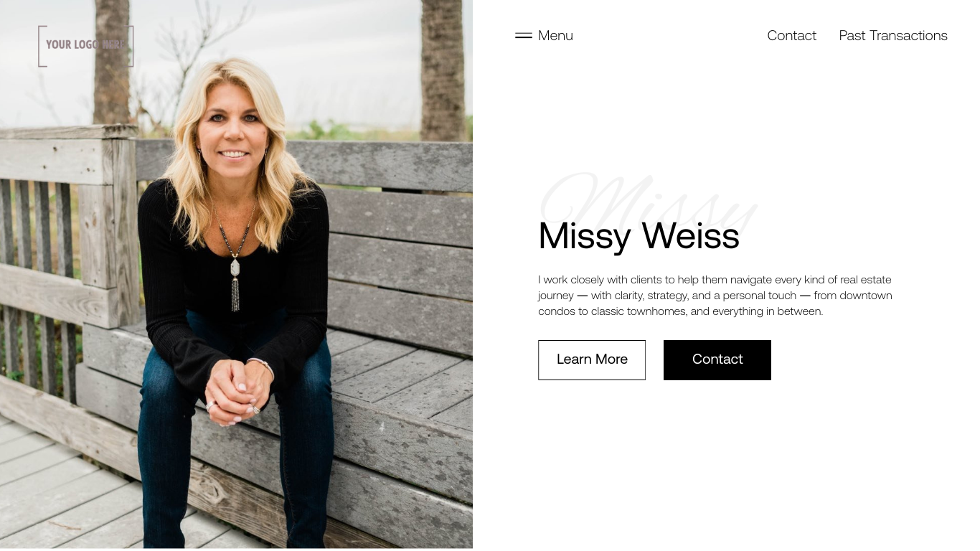Open the hamburger menu icon
The width and height of the screenshot is (980, 551).
(x=523, y=35)
